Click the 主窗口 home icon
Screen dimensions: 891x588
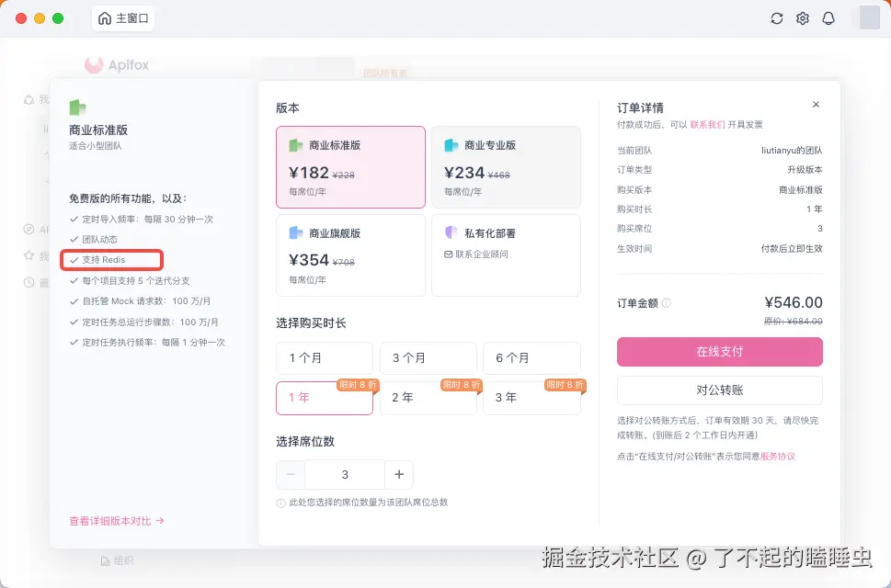click(x=105, y=17)
